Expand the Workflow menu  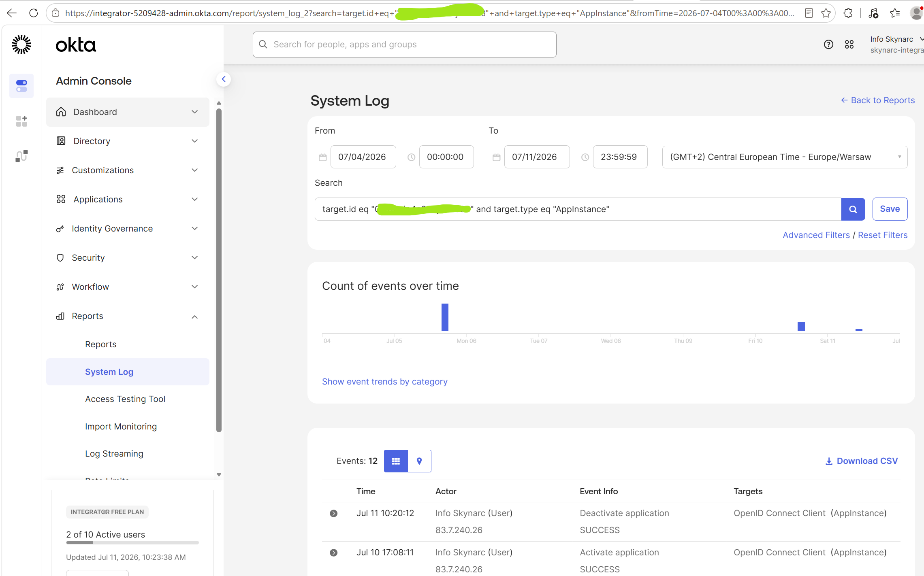pyautogui.click(x=128, y=287)
